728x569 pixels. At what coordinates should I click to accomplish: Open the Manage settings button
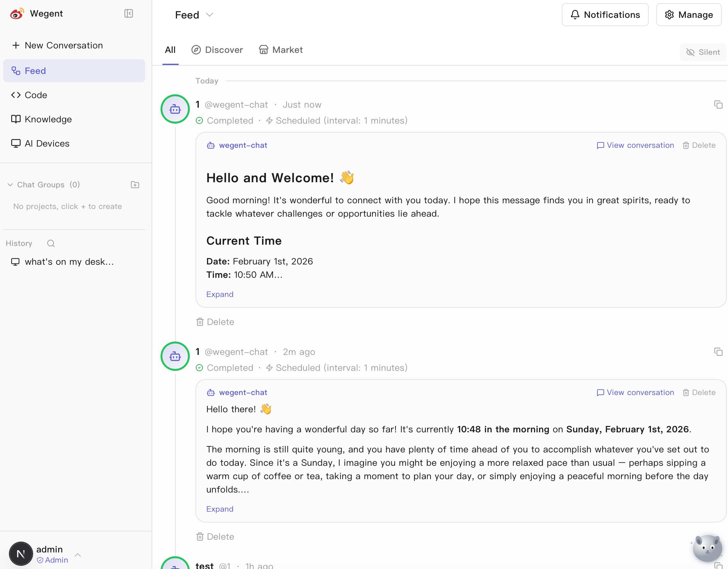(x=689, y=15)
